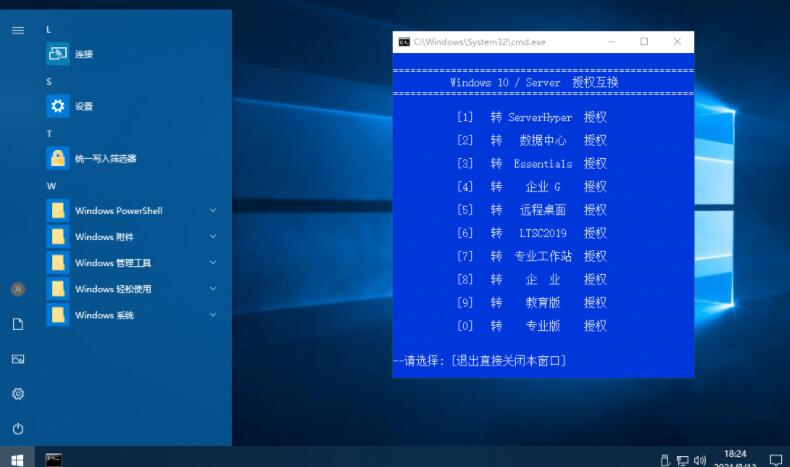The image size is (790, 467).
Task: Click option [5] 转 远程桌面 授权 line
Action: coord(532,210)
